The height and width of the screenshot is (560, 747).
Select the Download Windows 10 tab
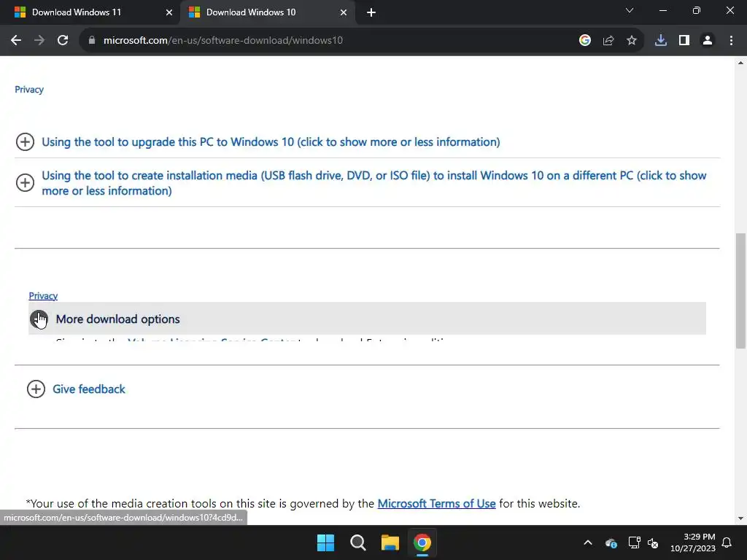268,12
